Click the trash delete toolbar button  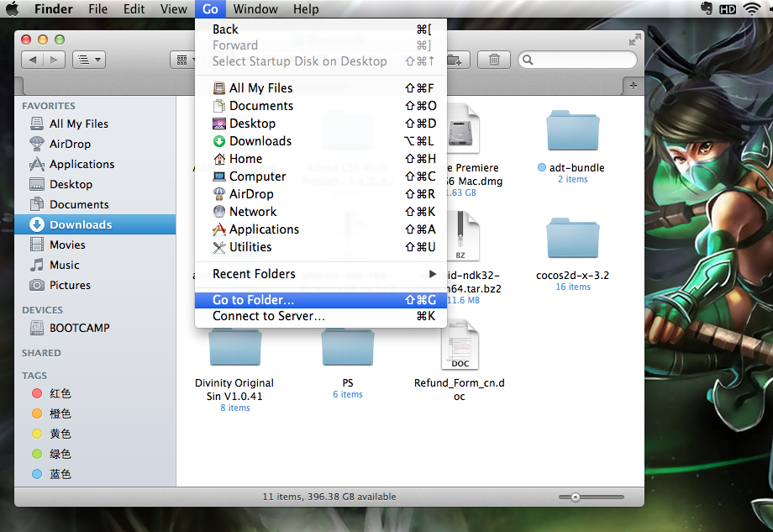point(494,61)
